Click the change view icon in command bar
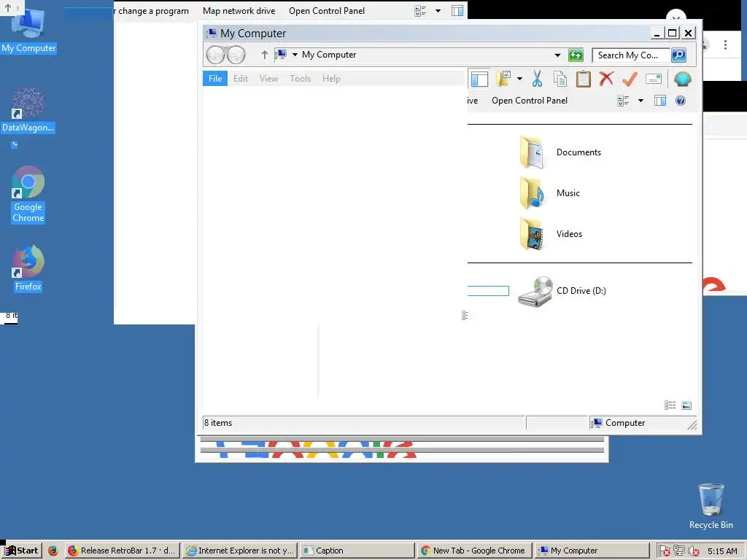Screen dimensions: 747x560 click(623, 101)
